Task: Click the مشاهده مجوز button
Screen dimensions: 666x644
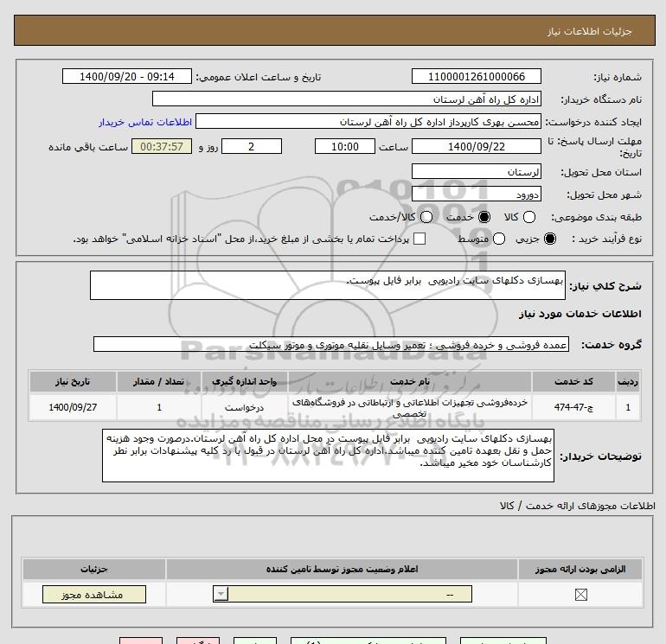Action: coord(94,595)
